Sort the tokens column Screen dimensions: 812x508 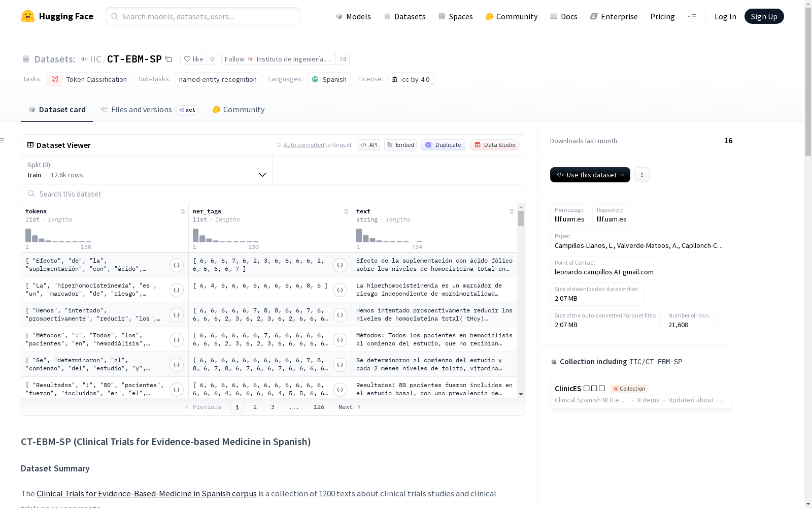(183, 211)
